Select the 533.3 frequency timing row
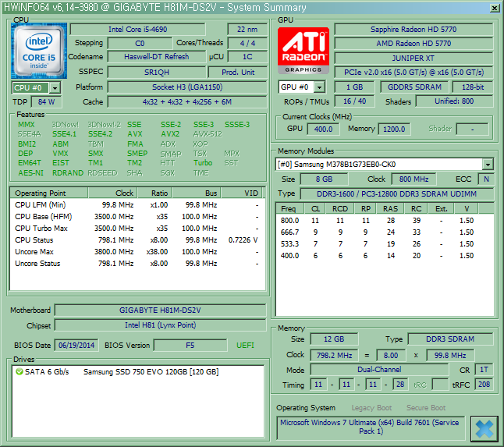Viewport: 504px width, 447px height. point(385,244)
